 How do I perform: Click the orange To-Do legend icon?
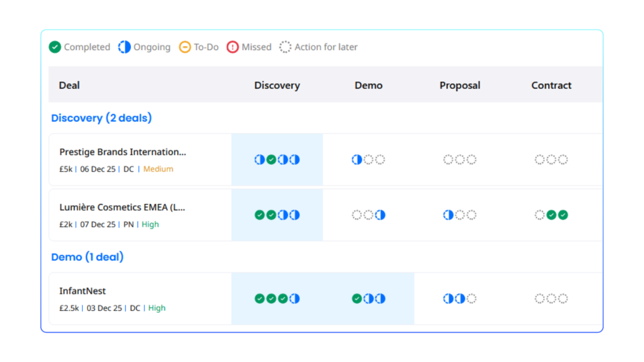pos(185,47)
